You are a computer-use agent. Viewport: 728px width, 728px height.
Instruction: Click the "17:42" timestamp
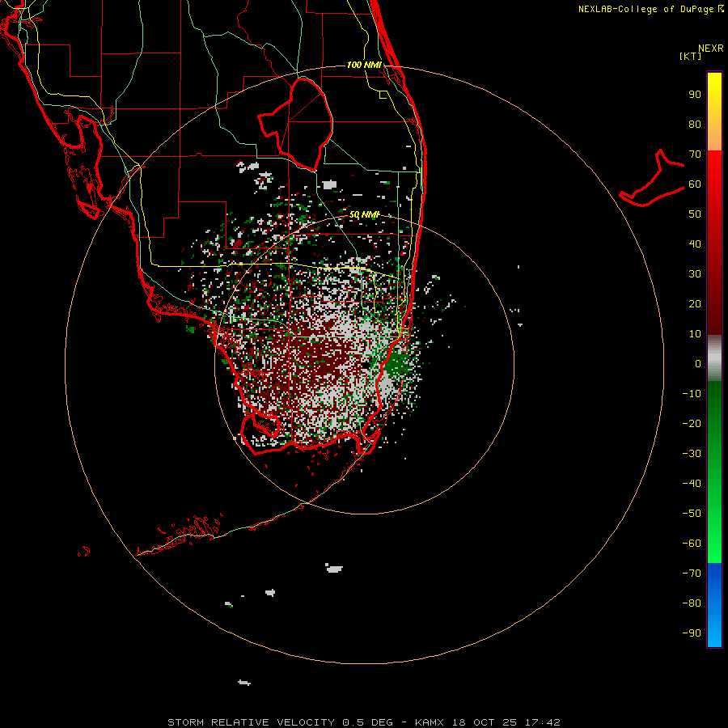pyautogui.click(x=543, y=722)
